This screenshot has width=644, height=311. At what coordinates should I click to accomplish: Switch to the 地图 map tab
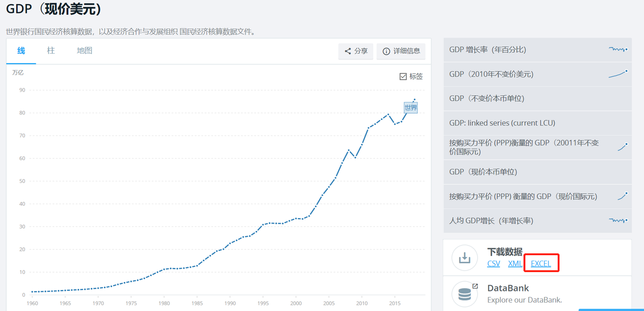tap(85, 50)
